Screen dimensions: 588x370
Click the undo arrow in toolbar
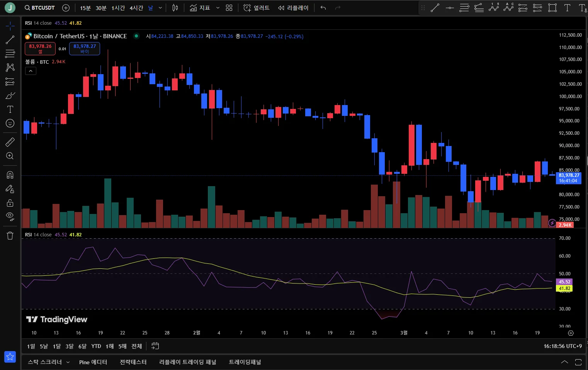[323, 8]
